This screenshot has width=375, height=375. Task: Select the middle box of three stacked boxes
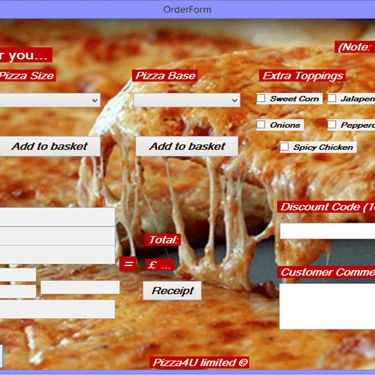(57, 236)
